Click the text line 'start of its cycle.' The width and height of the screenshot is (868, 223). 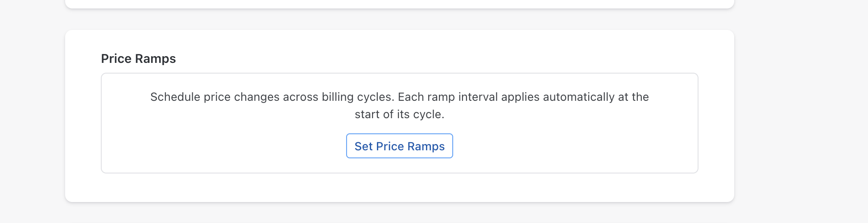[400, 114]
